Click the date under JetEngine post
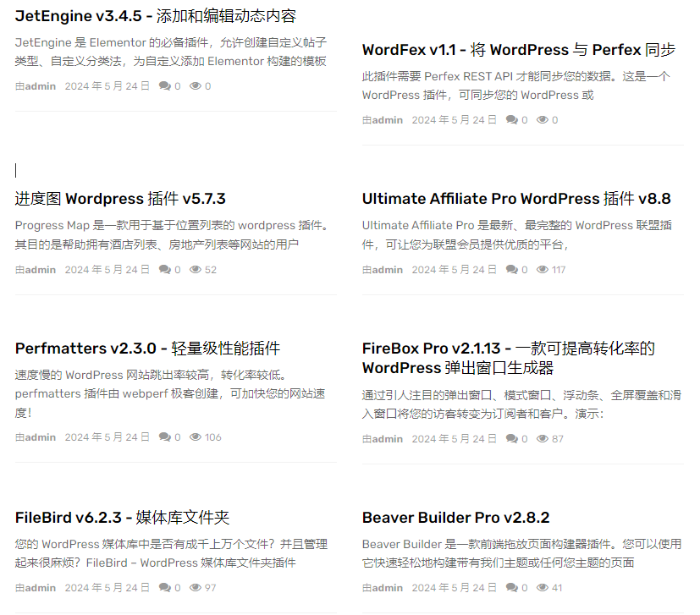The image size is (700, 615). (x=107, y=86)
